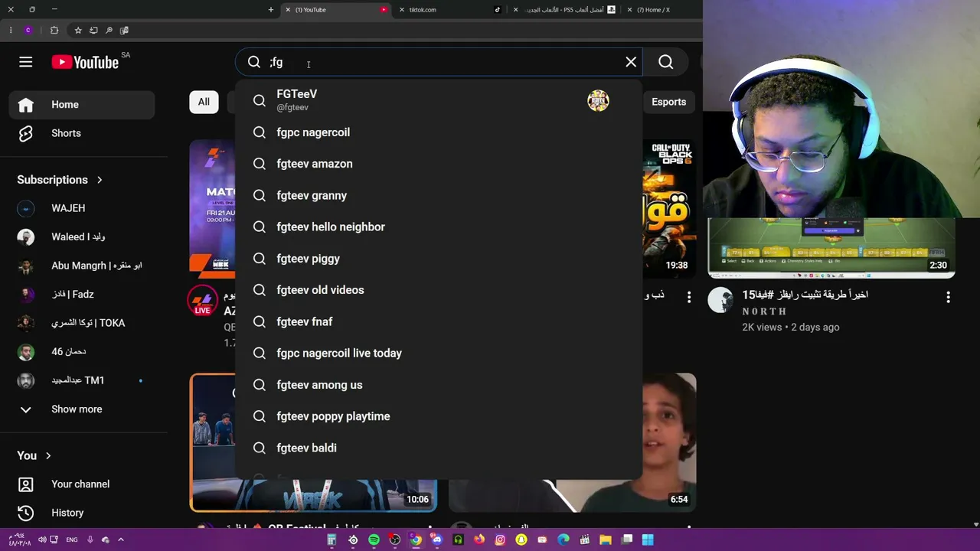Open the Abu Mangrh subscription channel

(x=82, y=266)
